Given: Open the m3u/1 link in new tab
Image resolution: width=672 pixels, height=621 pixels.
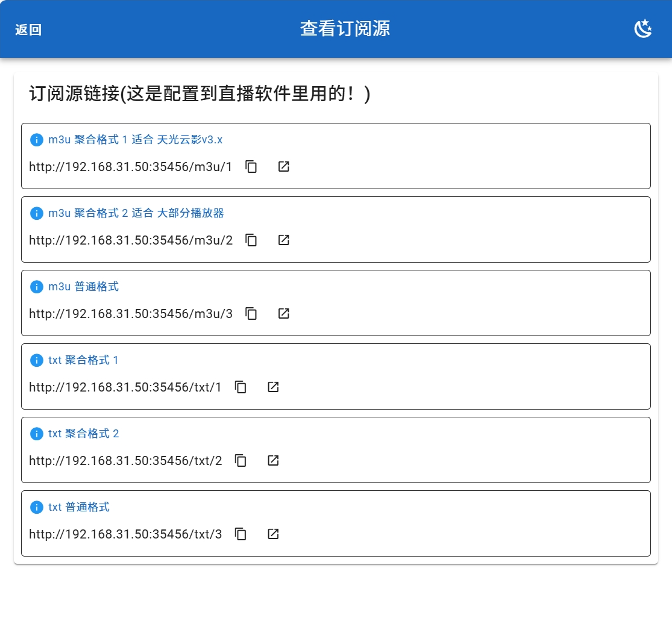Looking at the screenshot, I should pos(284,167).
